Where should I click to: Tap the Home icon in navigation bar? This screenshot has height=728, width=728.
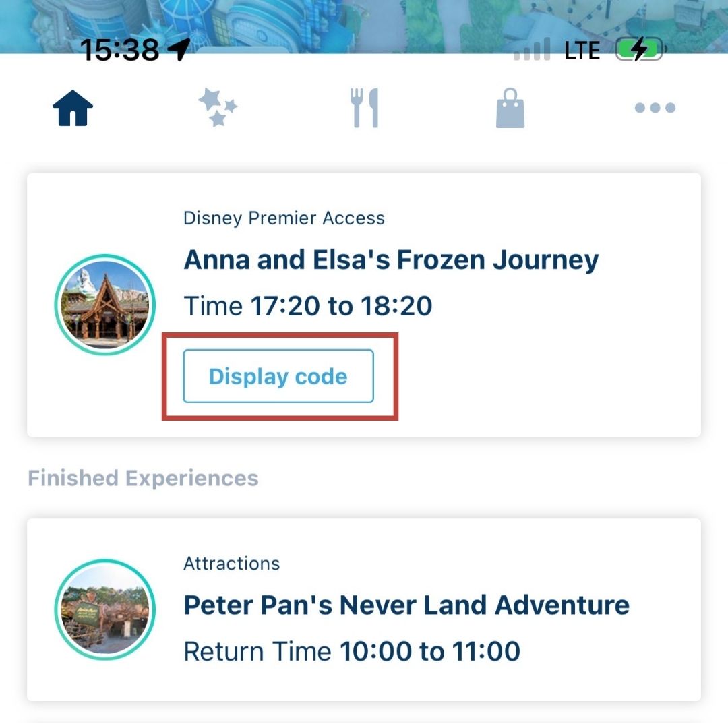(x=73, y=108)
